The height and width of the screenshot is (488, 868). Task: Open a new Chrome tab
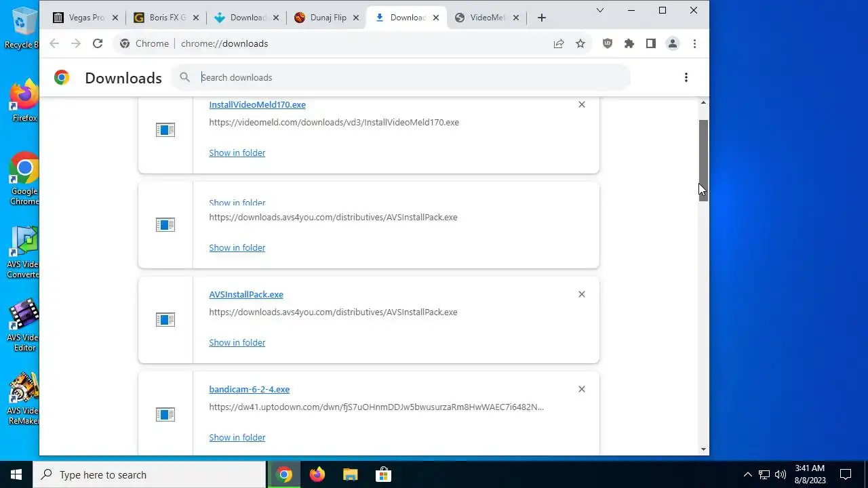(541, 18)
